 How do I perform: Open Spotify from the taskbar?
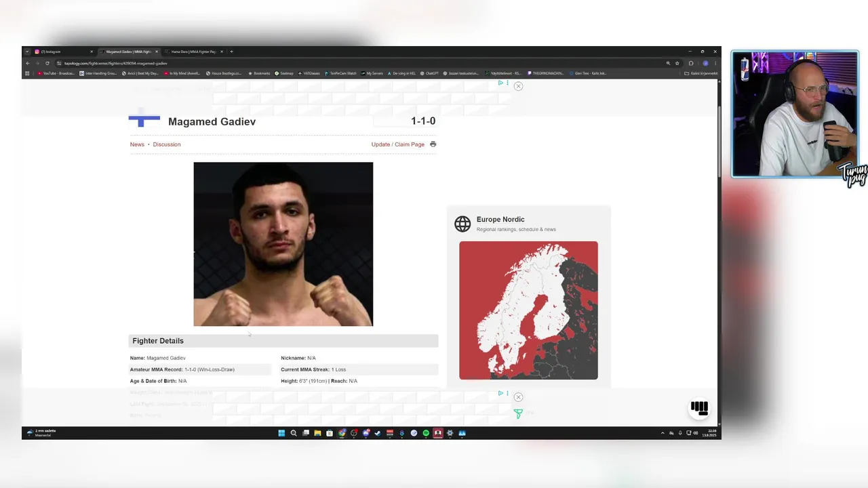tap(426, 433)
